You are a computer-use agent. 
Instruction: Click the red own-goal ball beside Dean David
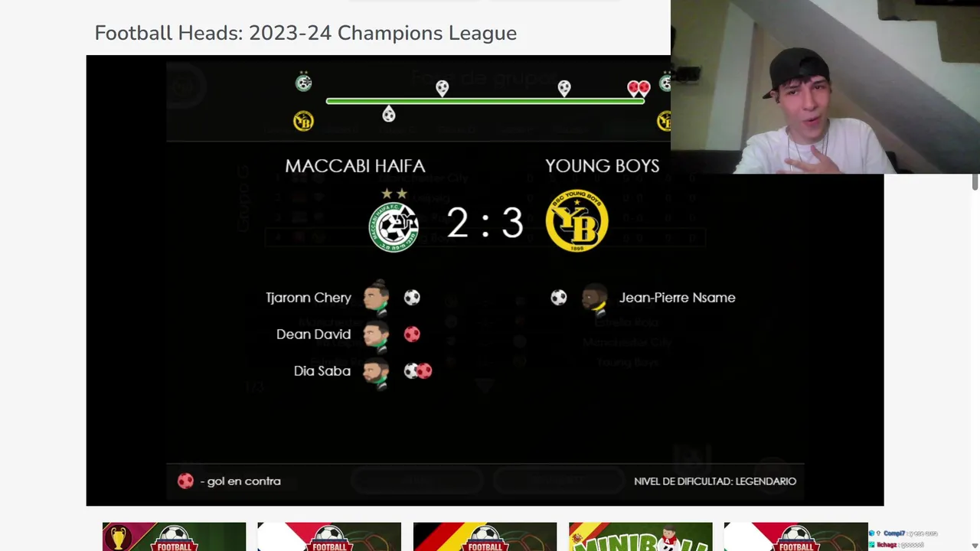[x=412, y=334]
